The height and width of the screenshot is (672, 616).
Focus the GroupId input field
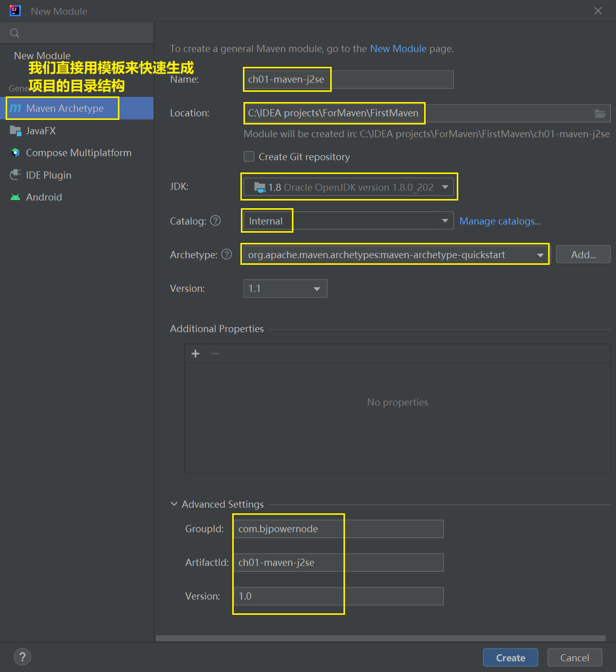point(338,529)
